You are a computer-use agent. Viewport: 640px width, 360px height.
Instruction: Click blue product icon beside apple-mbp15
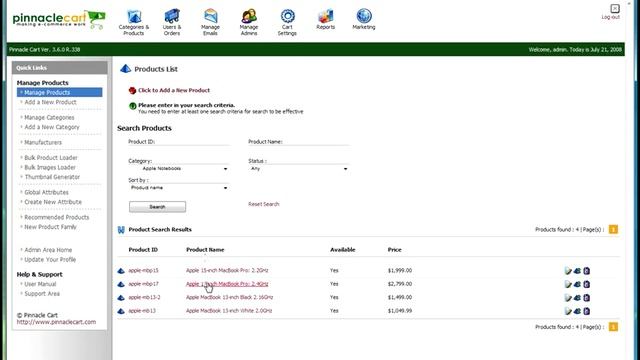tap(121, 271)
